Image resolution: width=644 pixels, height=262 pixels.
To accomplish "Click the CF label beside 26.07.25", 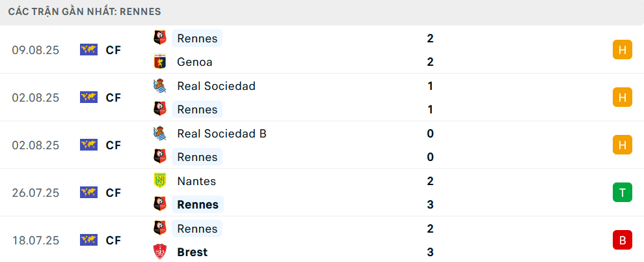I will click(x=113, y=192).
